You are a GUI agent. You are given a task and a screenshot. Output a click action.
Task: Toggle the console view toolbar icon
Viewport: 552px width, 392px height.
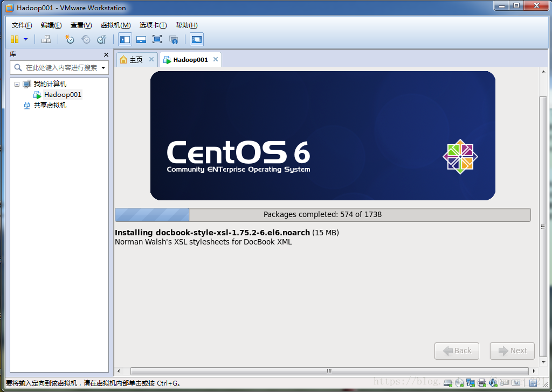tap(197, 39)
